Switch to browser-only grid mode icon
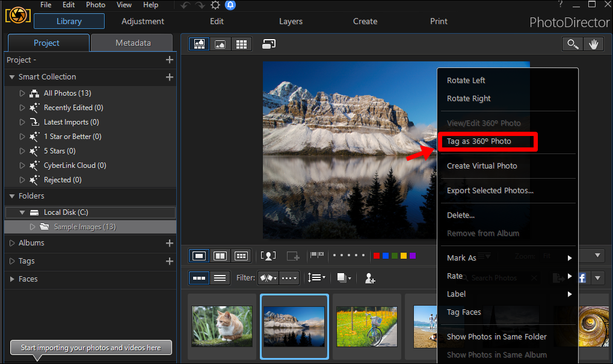Image resolution: width=613 pixels, height=364 pixels. (241, 44)
